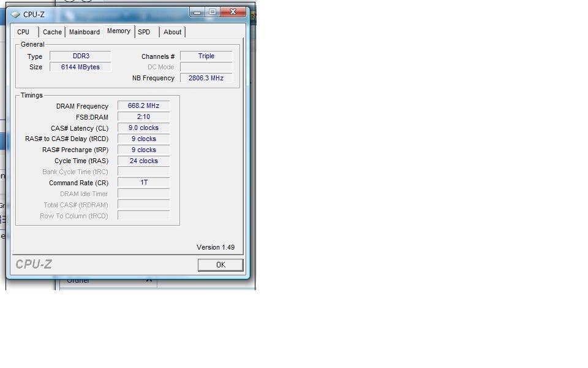Image resolution: width=588 pixels, height=368 pixels.
Task: Click the Version 1.49 text
Action: tap(216, 247)
